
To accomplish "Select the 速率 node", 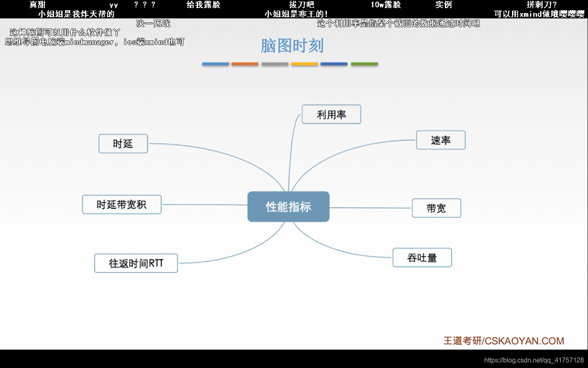I will (441, 140).
